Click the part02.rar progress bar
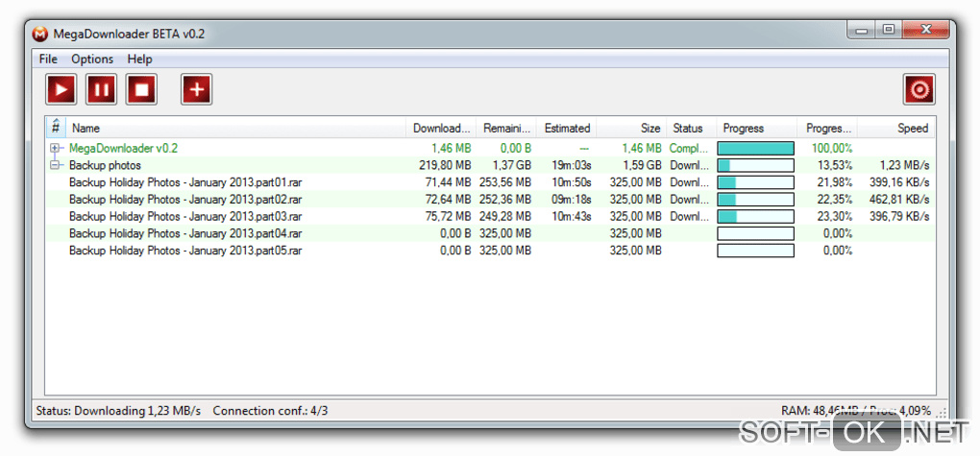The height and width of the screenshot is (456, 980). (x=755, y=200)
